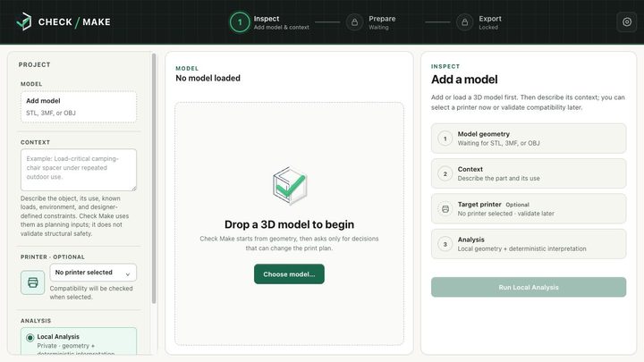Click the cube checkmark drop icon
Image resolution: width=644 pixels, height=362 pixels.
(290, 186)
